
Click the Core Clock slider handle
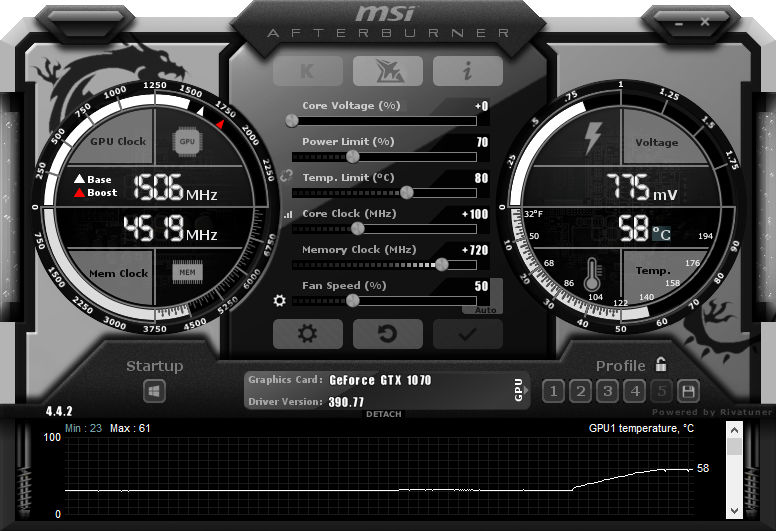[x=357, y=229]
